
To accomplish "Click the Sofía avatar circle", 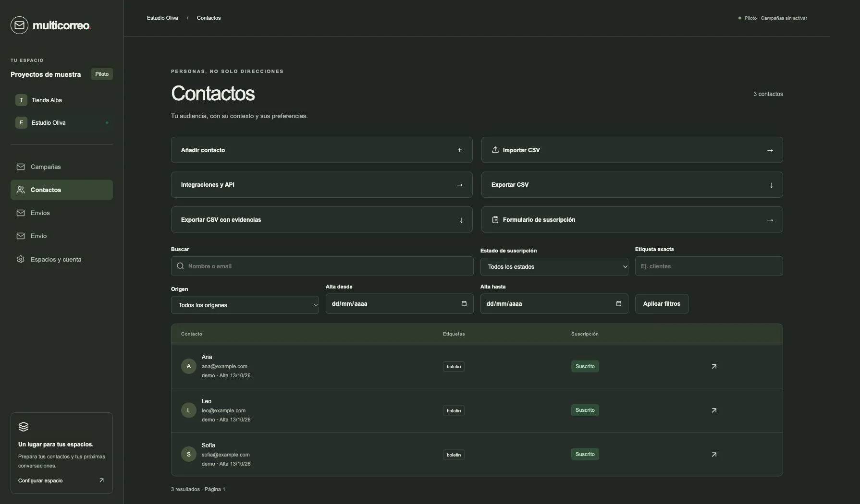I will coord(189,455).
